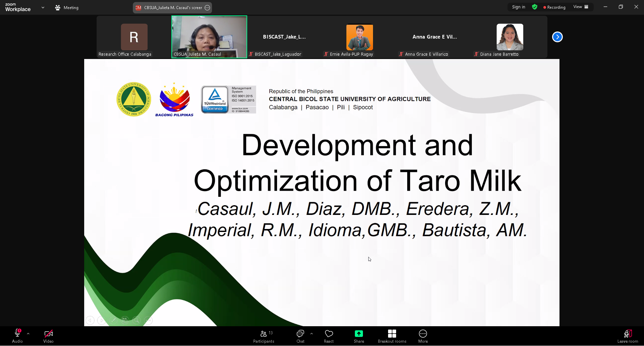The width and height of the screenshot is (644, 346).
Task: Expand the chat options caret
Action: click(312, 334)
